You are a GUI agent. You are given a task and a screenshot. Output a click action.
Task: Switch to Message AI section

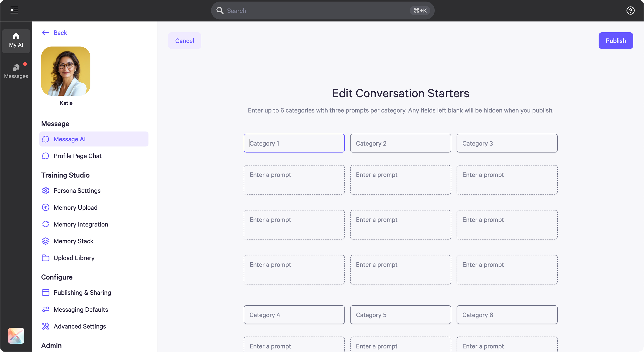(x=69, y=139)
